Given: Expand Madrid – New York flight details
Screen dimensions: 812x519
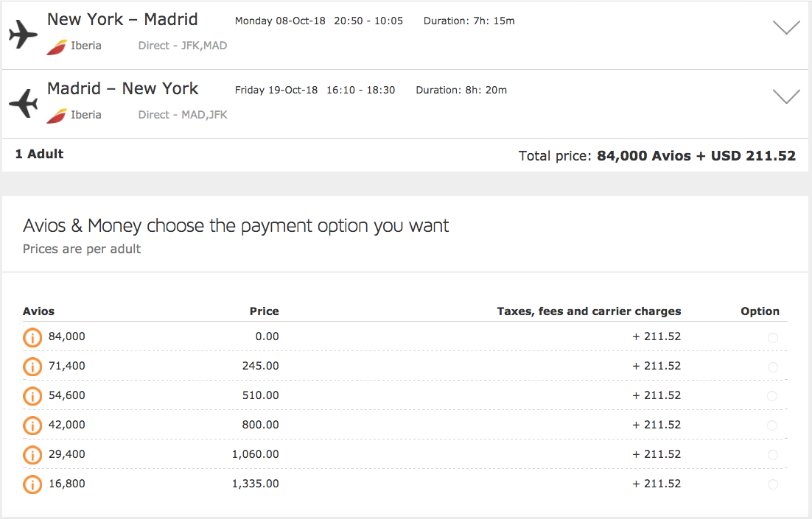Looking at the screenshot, I should [x=786, y=96].
